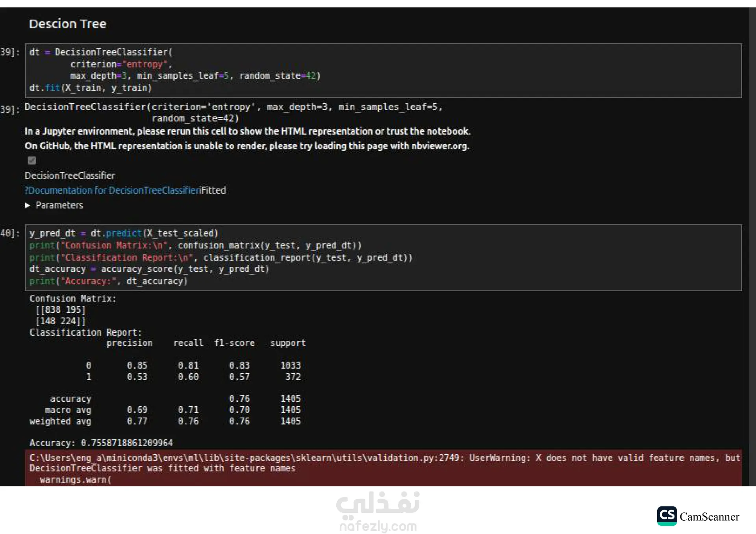The height and width of the screenshot is (534, 756).
Task: Click the Fitted status text after documentation link
Action: click(x=214, y=190)
